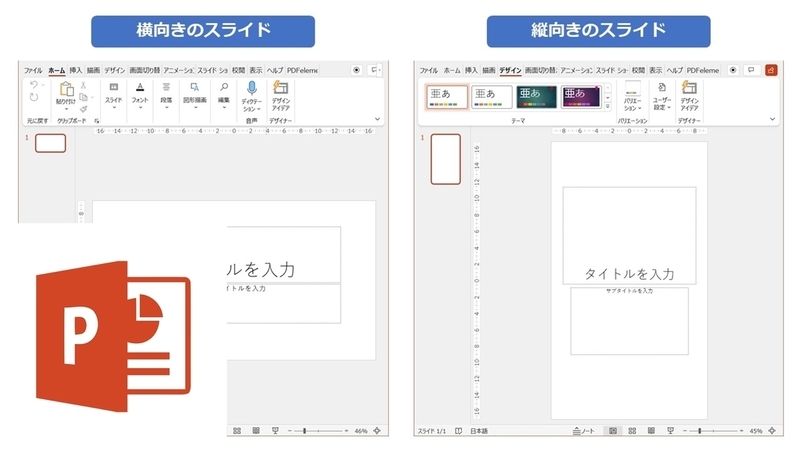Open comments icon in right window
This screenshot has height=450, width=800.
click(x=751, y=70)
